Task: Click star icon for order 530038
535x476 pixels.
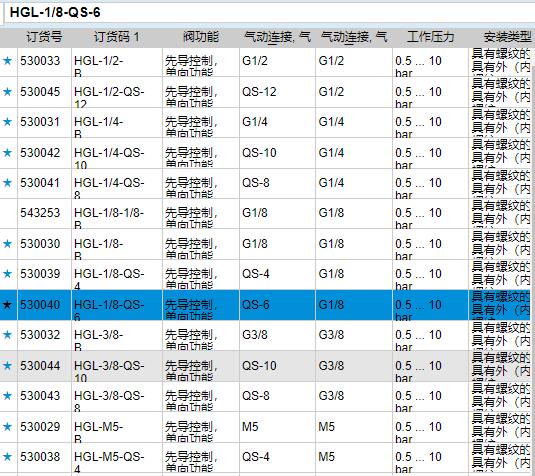Action: tap(8, 457)
